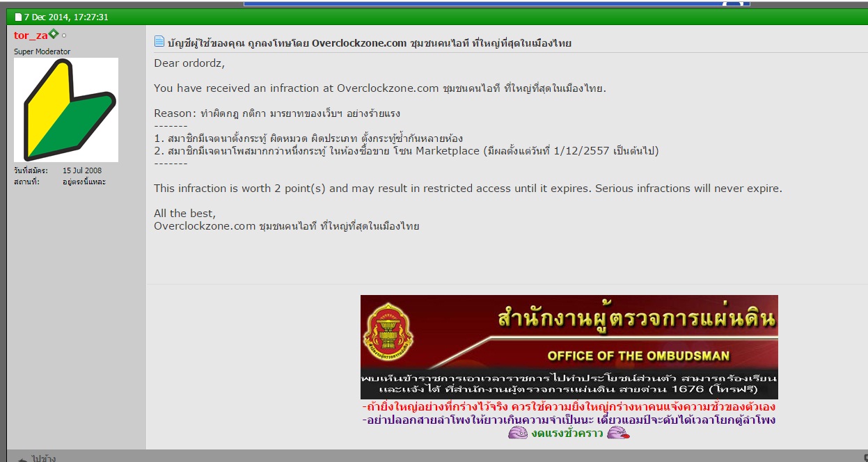The height and width of the screenshot is (462, 868).
Task: Click the green งดแรงชั่วคราว signature text
Action: pyautogui.click(x=567, y=433)
